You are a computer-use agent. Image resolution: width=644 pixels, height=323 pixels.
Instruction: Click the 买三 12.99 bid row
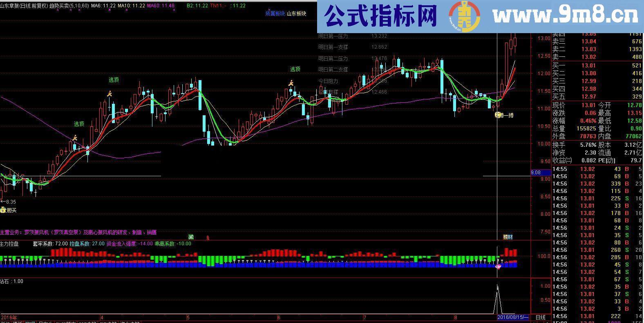[x=597, y=81]
